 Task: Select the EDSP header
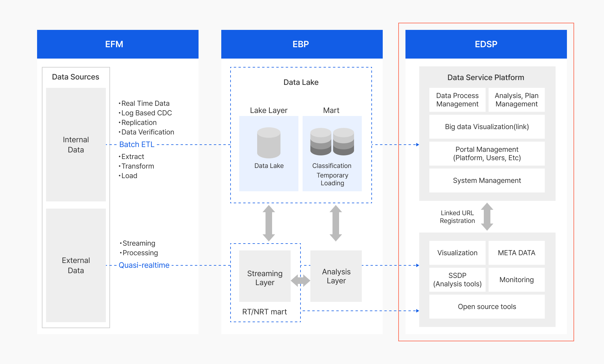point(486,44)
